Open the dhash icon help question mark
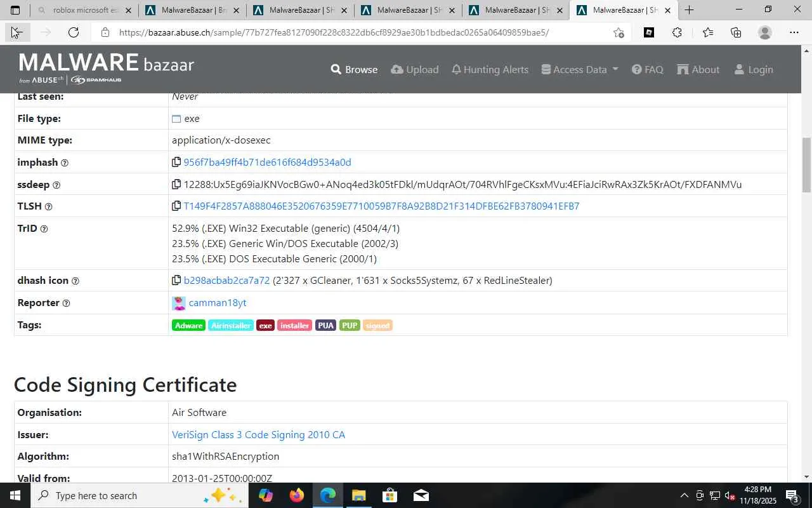The width and height of the screenshot is (812, 508). pos(75,281)
